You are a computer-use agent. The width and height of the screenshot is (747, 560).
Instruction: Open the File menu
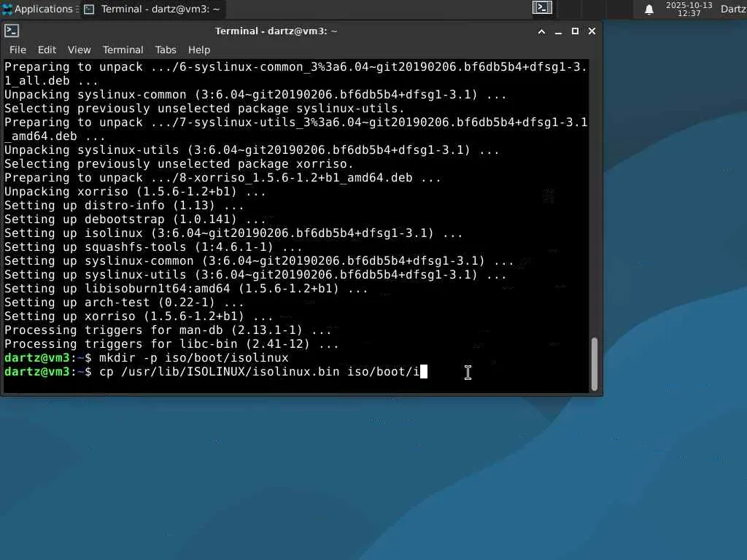(18, 50)
